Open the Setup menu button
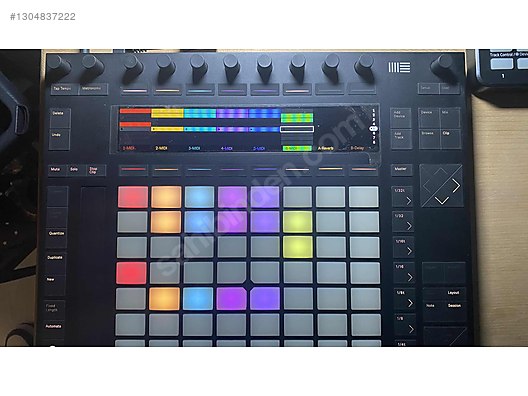This screenshot has width=528, height=396. pyautogui.click(x=428, y=89)
